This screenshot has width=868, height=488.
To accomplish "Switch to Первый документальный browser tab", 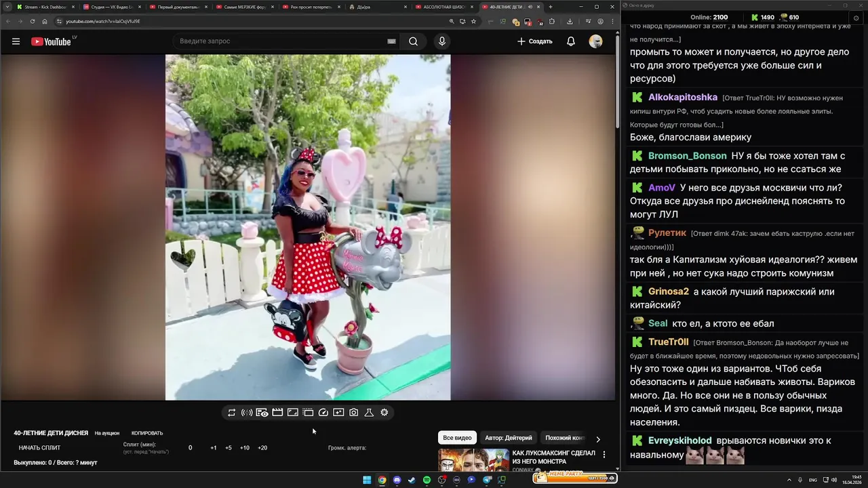I will tap(177, 7).
